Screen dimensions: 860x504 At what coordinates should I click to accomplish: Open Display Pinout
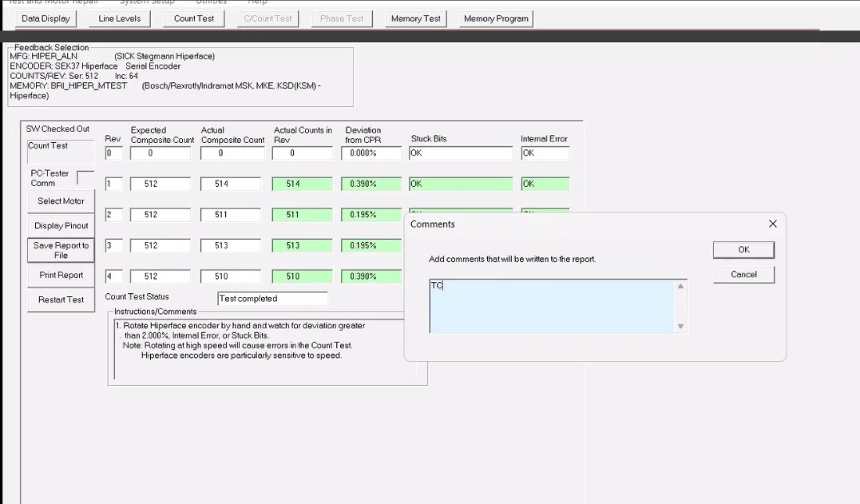click(x=61, y=225)
